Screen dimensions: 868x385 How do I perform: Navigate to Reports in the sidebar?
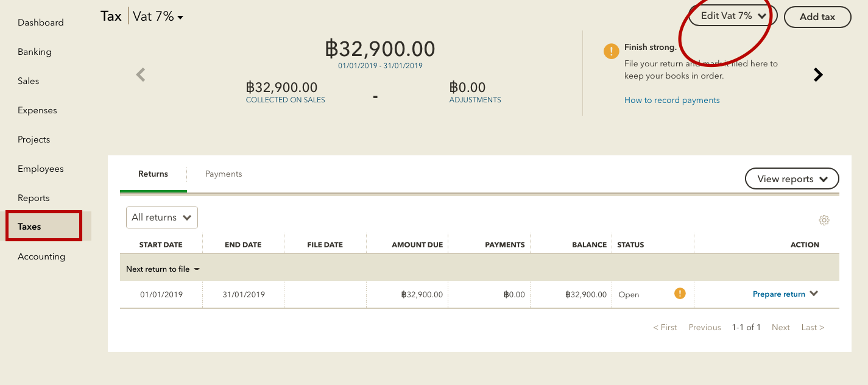(x=34, y=197)
